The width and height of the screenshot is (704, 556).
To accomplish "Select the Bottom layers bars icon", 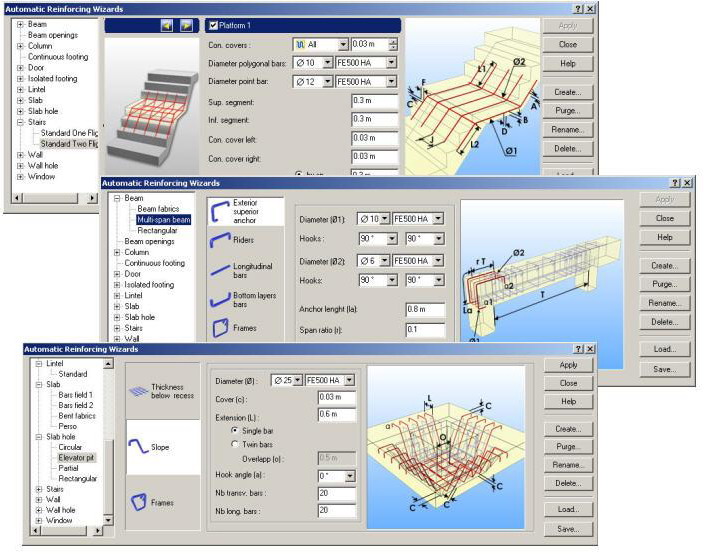I will [x=220, y=300].
